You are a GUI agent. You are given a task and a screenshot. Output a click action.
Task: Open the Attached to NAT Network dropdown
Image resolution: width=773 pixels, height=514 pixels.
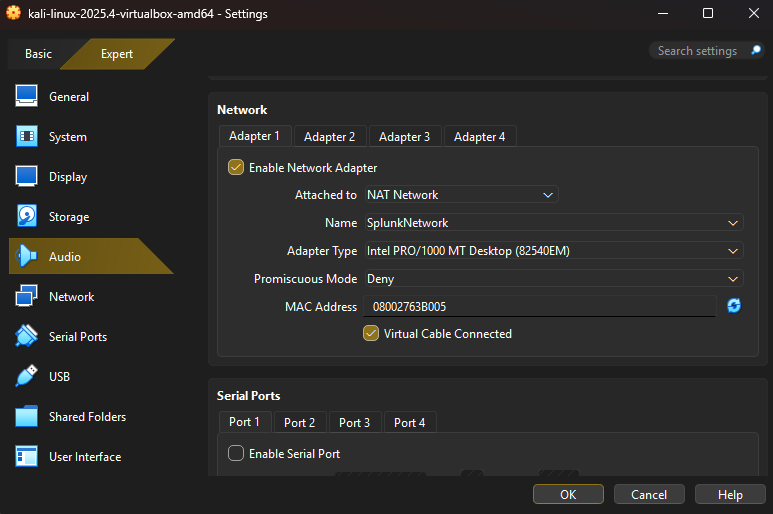[461, 195]
